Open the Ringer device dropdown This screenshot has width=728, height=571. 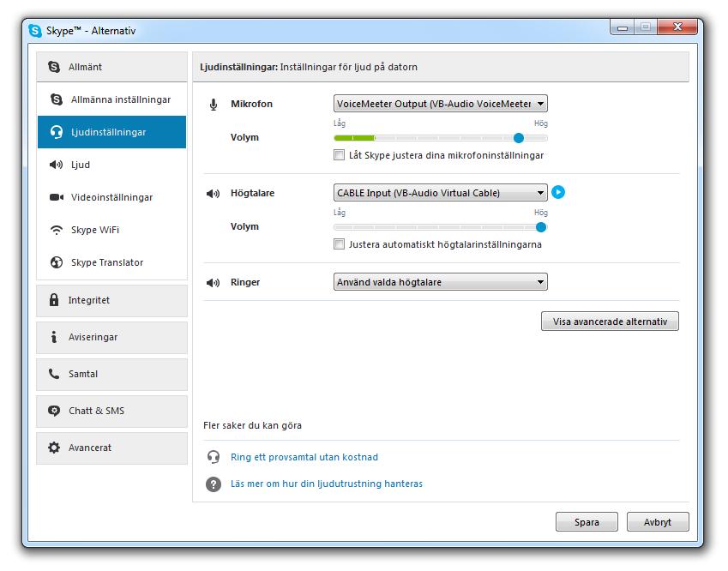pos(440,282)
